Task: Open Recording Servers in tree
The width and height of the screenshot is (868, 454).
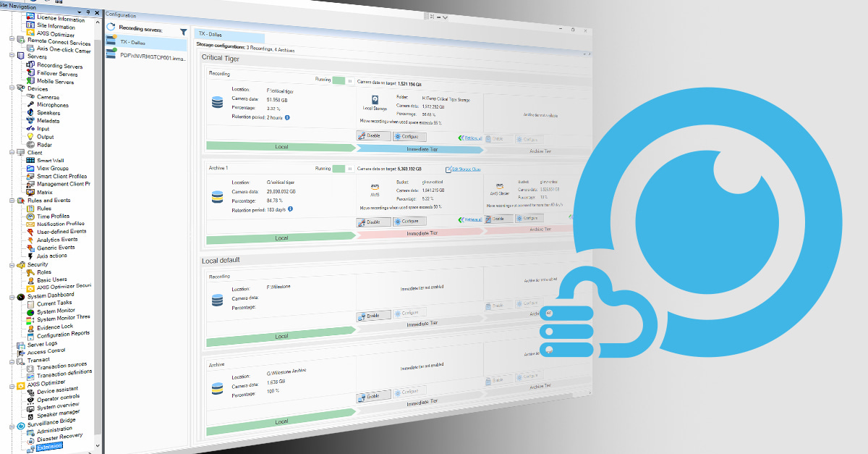Action: pyautogui.click(x=59, y=66)
